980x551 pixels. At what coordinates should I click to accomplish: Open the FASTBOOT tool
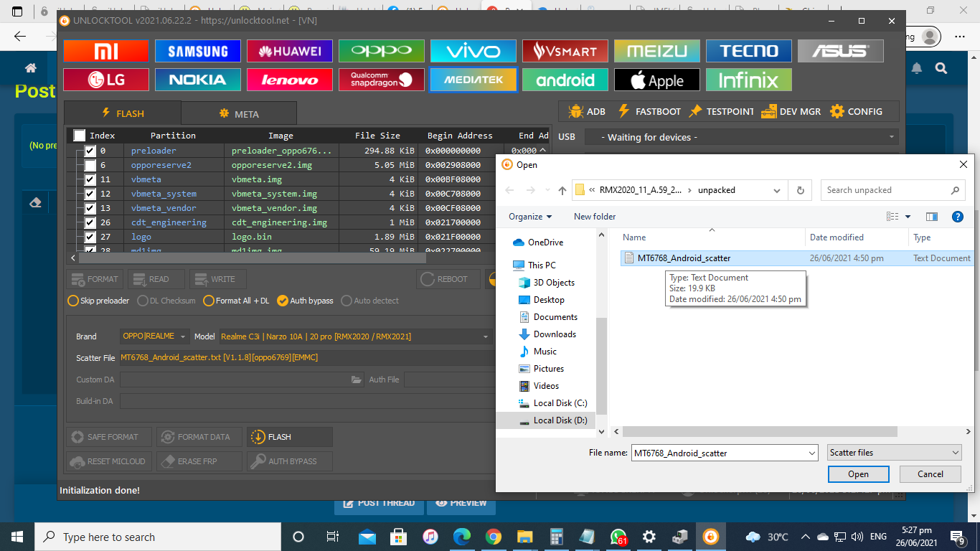point(649,111)
